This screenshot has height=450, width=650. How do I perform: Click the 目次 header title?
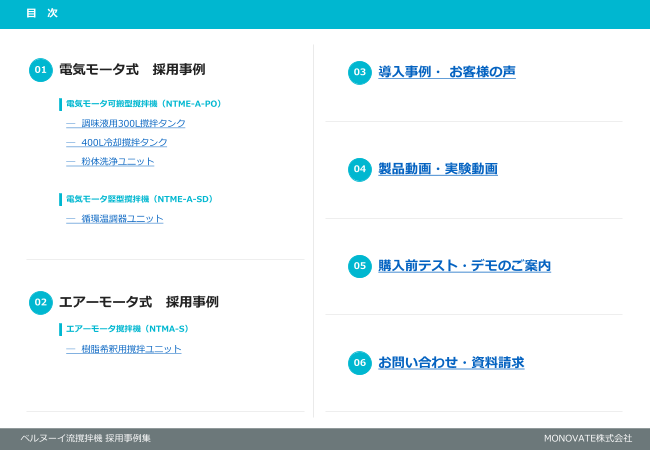pyautogui.click(x=42, y=13)
